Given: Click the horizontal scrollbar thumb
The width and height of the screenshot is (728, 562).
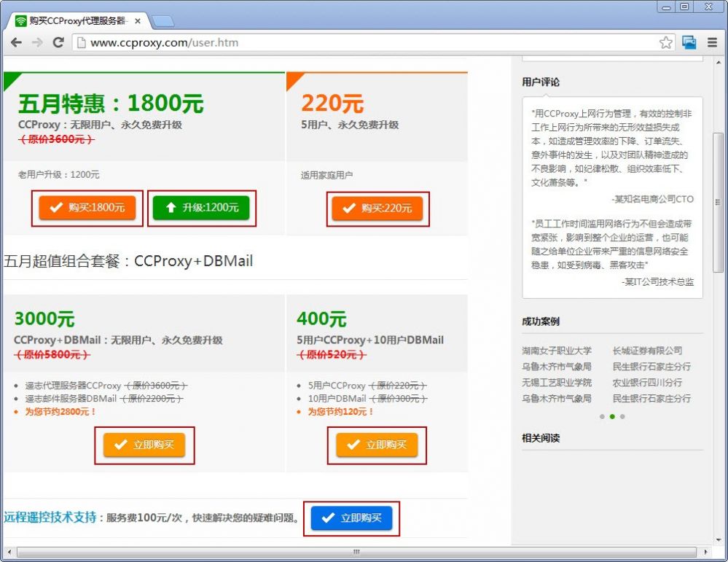Looking at the screenshot, I should tap(356, 553).
